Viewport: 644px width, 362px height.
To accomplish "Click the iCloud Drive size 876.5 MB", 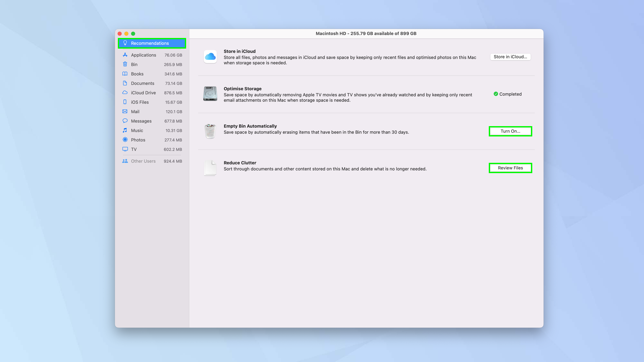I will (173, 93).
